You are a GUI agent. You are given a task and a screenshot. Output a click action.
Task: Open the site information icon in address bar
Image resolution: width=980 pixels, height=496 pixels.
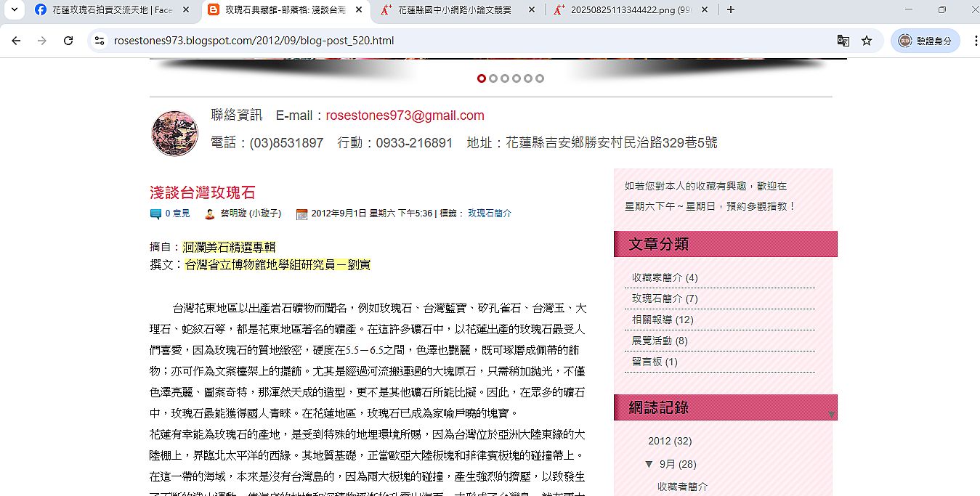pos(100,41)
